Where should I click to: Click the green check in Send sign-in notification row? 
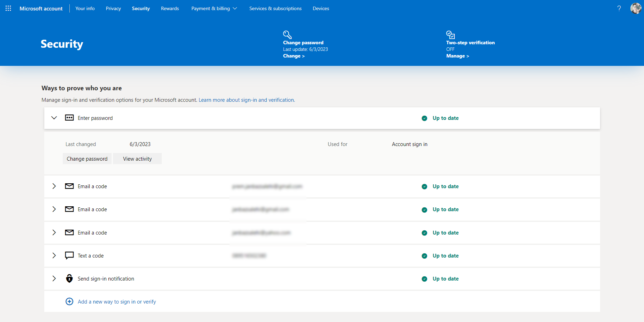[424, 279]
